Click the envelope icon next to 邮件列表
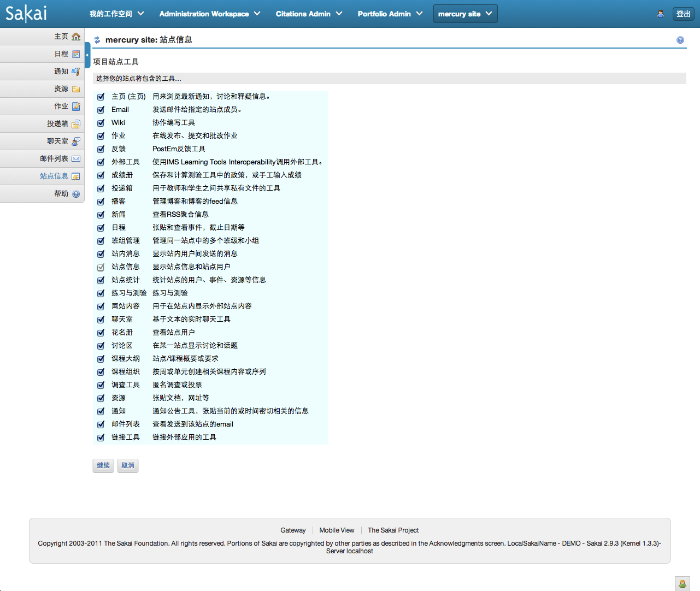Viewport: 700px width, 591px height. 76,159
